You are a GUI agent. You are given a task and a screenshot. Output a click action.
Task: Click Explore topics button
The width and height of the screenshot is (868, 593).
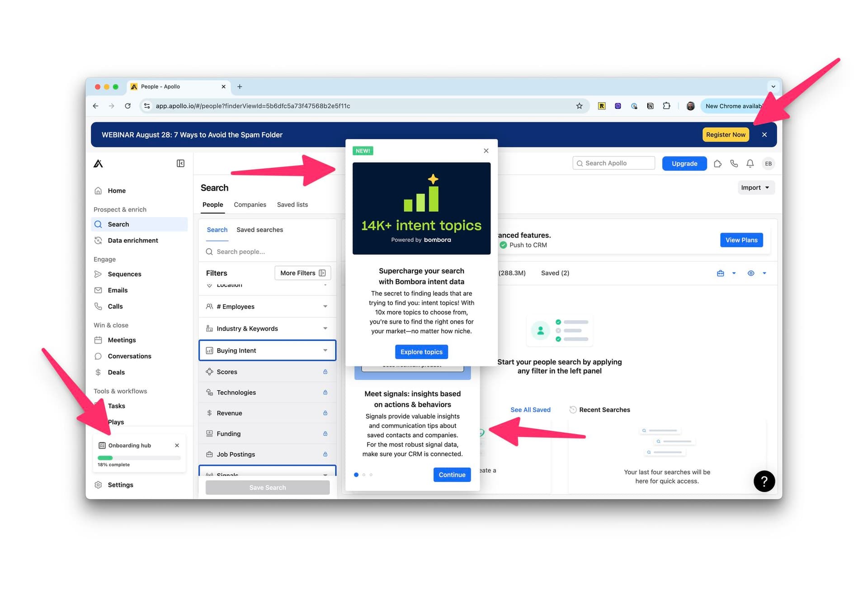coord(421,352)
